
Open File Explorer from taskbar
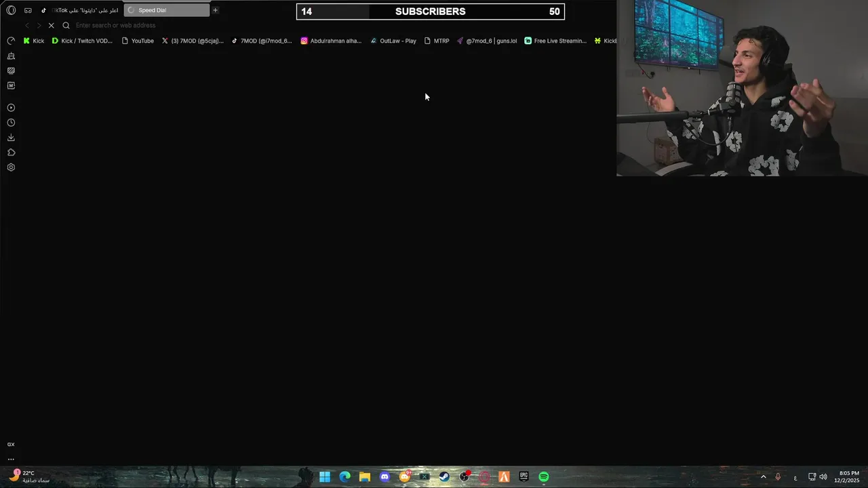[x=365, y=476]
